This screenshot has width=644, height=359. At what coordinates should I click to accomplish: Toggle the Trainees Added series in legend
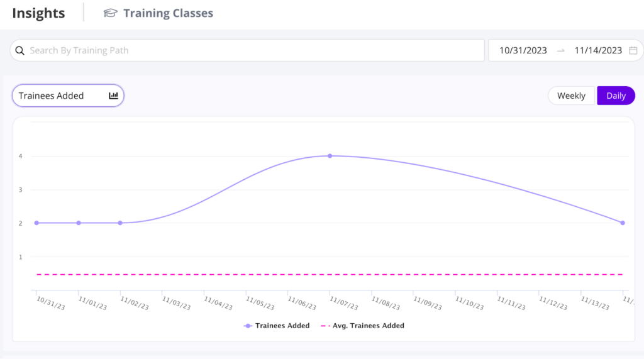(x=282, y=326)
